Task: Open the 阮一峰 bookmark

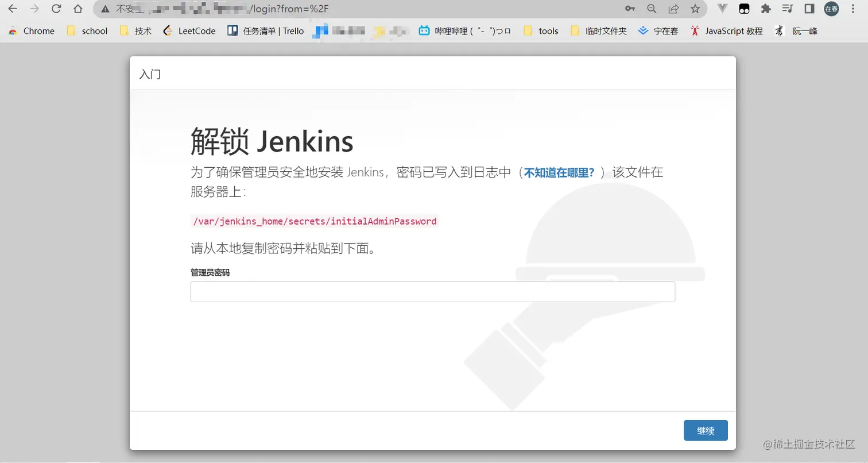Action: point(796,31)
